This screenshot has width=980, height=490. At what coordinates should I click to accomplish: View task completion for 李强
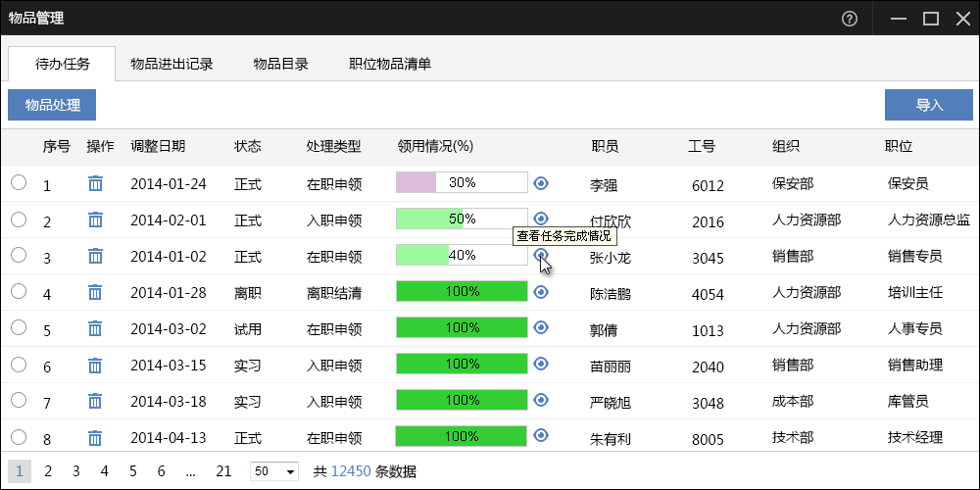[x=541, y=183]
